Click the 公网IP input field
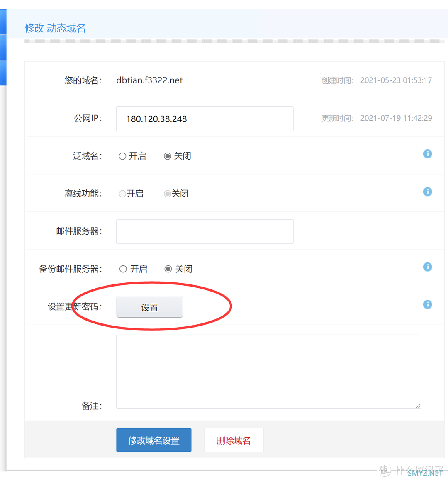The height and width of the screenshot is (481, 448). [205, 119]
